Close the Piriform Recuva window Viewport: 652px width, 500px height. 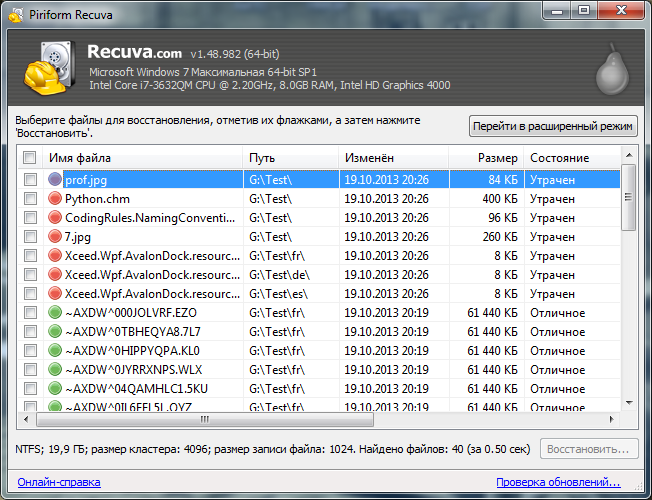621,11
